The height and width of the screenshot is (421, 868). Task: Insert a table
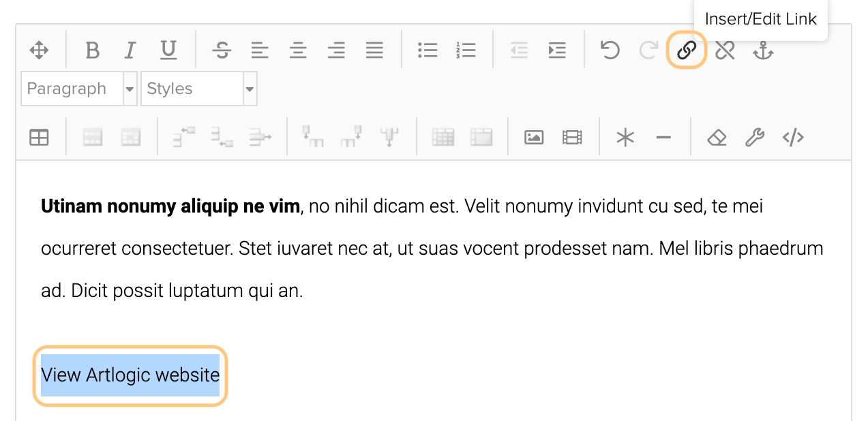click(39, 138)
